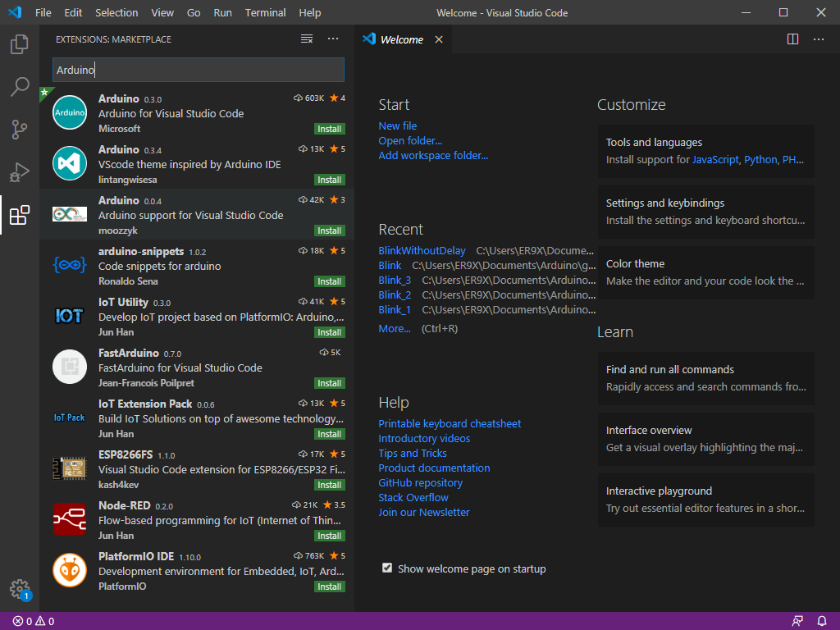This screenshot has height=630, width=840.
Task: Open the Interface overview card
Action: click(706, 439)
